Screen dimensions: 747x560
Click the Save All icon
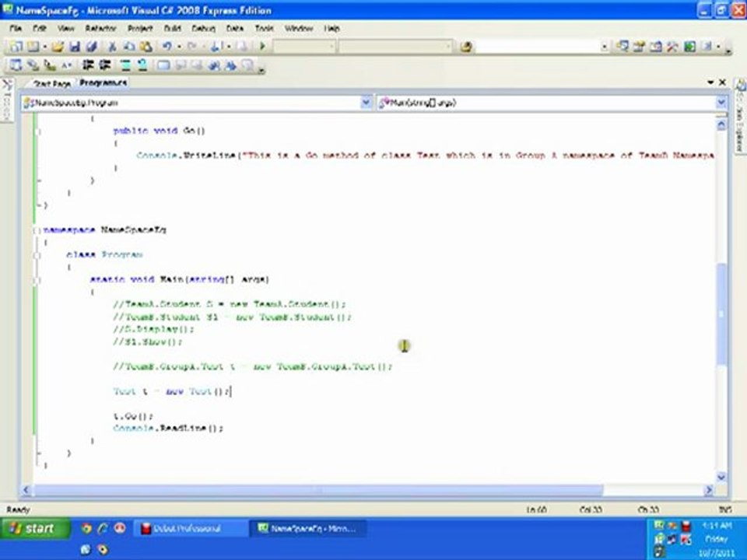[92, 46]
